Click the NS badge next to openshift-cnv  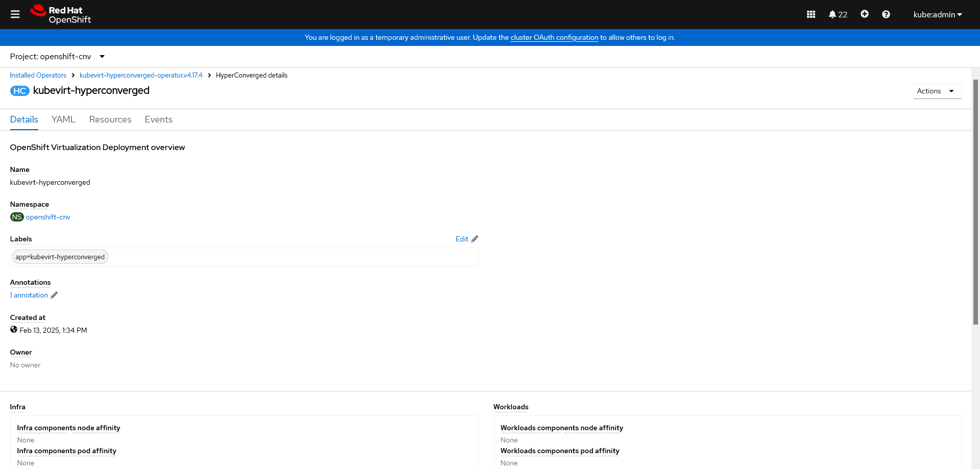click(16, 217)
